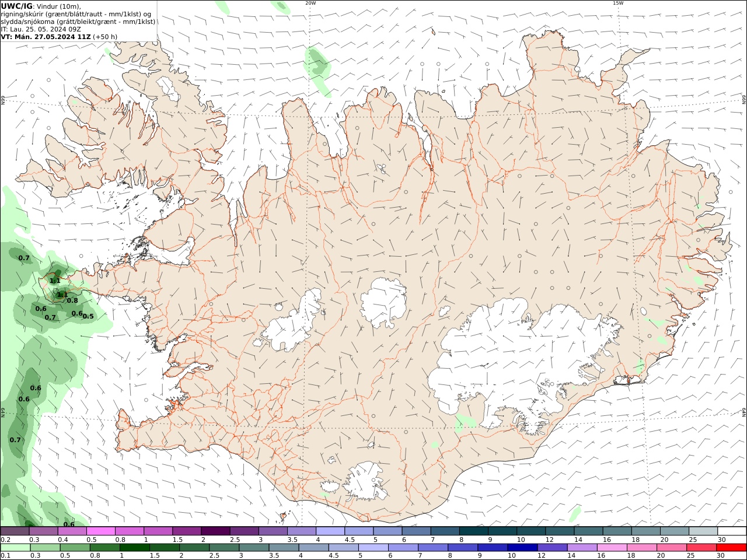Select the darkest purple swatch labeled 2
The height and width of the screenshot is (560, 747).
click(215, 531)
